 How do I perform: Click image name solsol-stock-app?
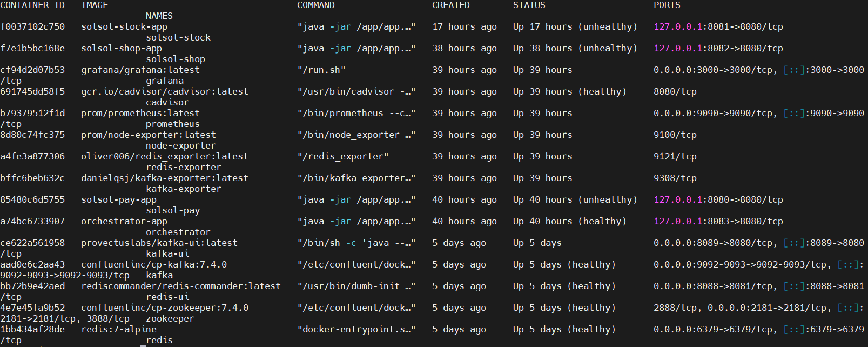coord(124,27)
